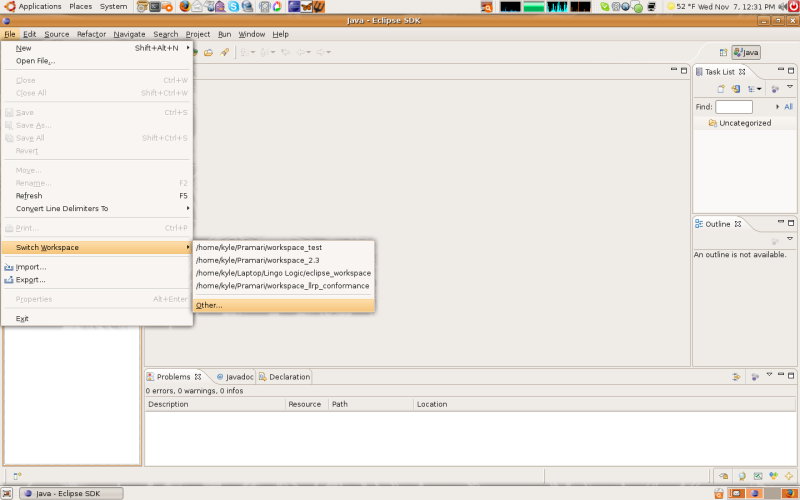The height and width of the screenshot is (500, 800).
Task: Click the Synchronize Changed icon in Task List
Action: click(735, 89)
